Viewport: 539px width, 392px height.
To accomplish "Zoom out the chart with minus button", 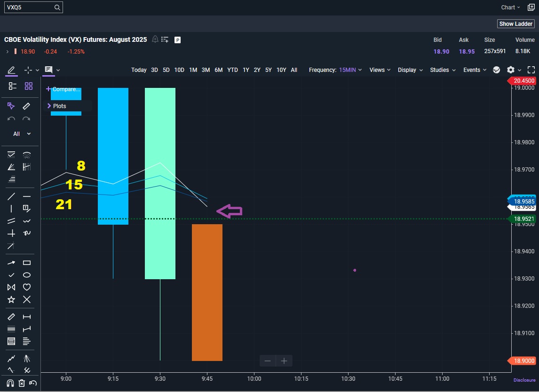I will [x=268, y=361].
